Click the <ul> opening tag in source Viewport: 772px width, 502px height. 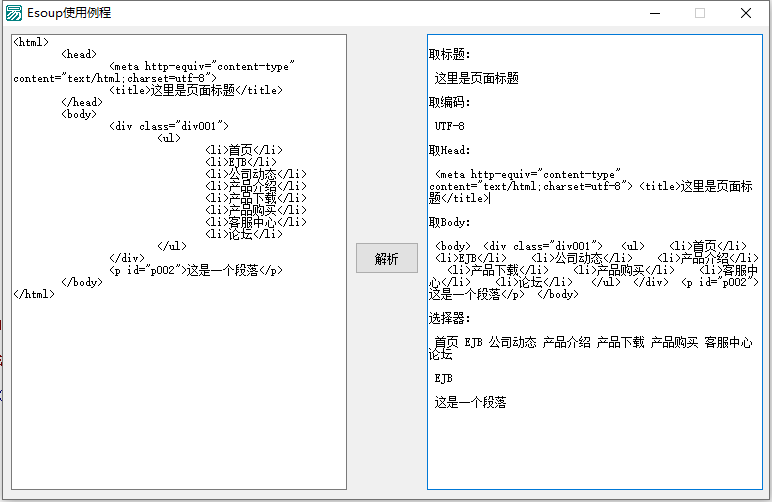(x=169, y=138)
